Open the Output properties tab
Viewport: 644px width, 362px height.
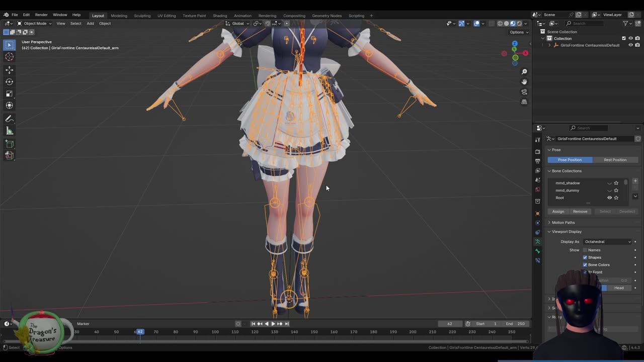[x=537, y=161]
